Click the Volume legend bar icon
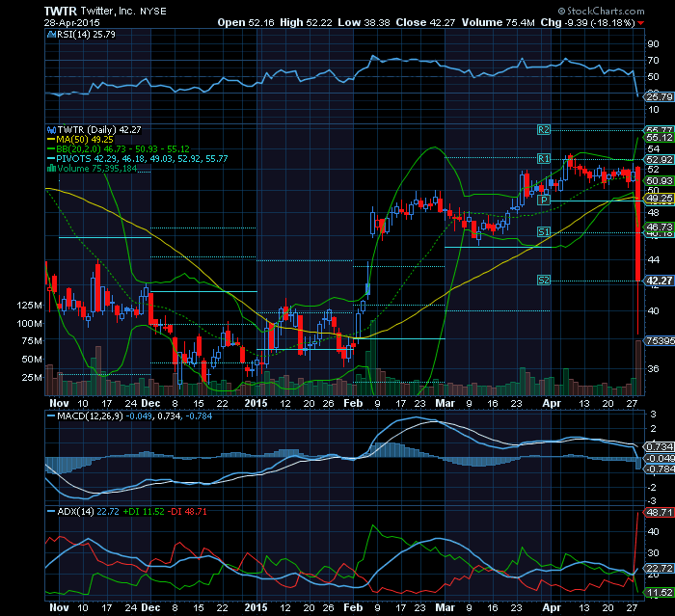Image resolution: width=675 pixels, height=616 pixels. pyautogui.click(x=52, y=169)
